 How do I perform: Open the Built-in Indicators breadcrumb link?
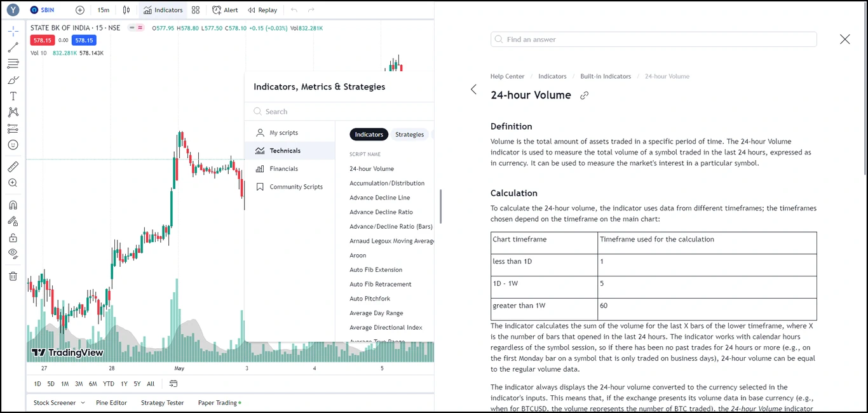[x=606, y=76]
